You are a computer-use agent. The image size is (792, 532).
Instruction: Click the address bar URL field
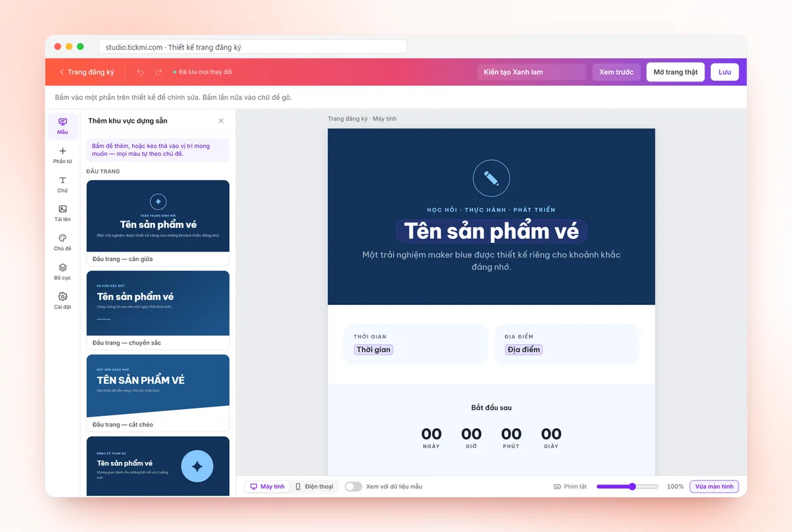point(253,47)
